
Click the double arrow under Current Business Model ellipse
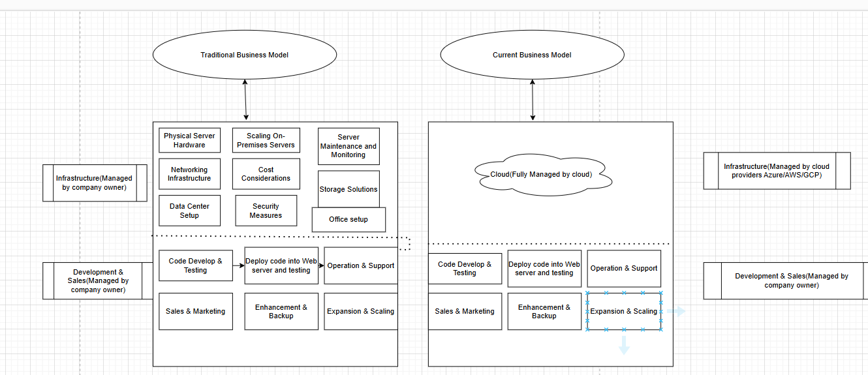tap(533, 100)
